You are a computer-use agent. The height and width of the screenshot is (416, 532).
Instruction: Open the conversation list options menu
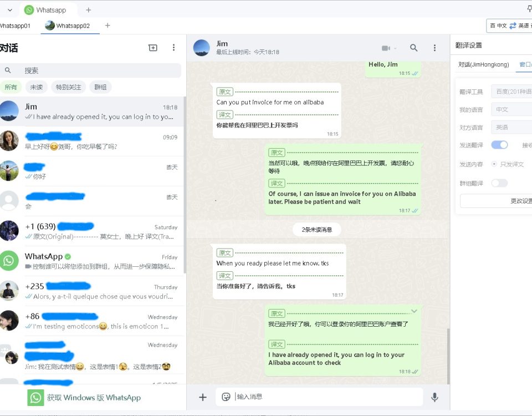coord(173,48)
